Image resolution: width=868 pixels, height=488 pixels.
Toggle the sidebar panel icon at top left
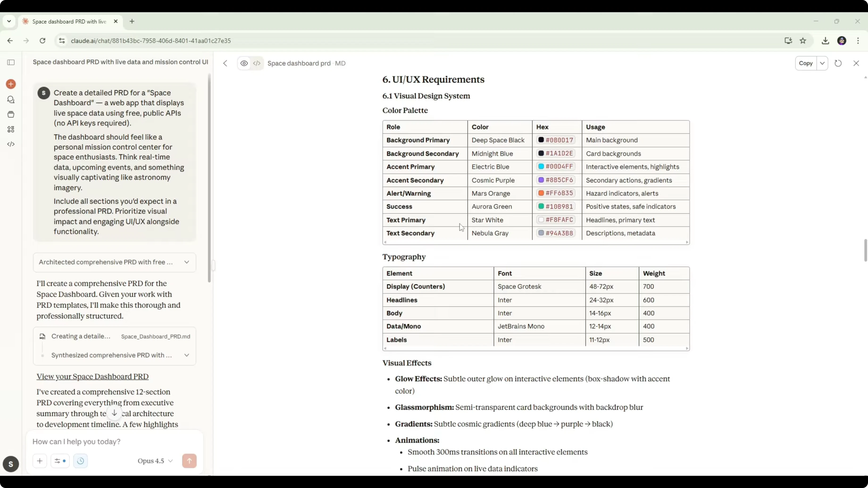(x=11, y=62)
